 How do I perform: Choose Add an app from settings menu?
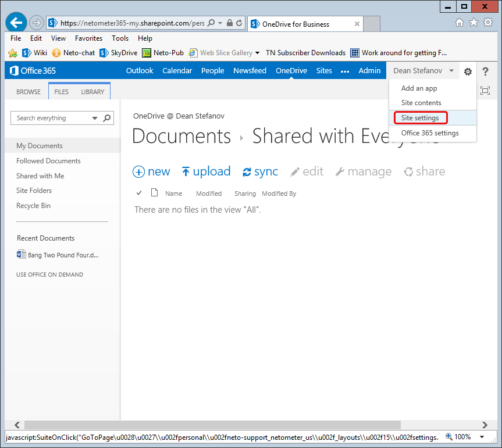point(419,88)
